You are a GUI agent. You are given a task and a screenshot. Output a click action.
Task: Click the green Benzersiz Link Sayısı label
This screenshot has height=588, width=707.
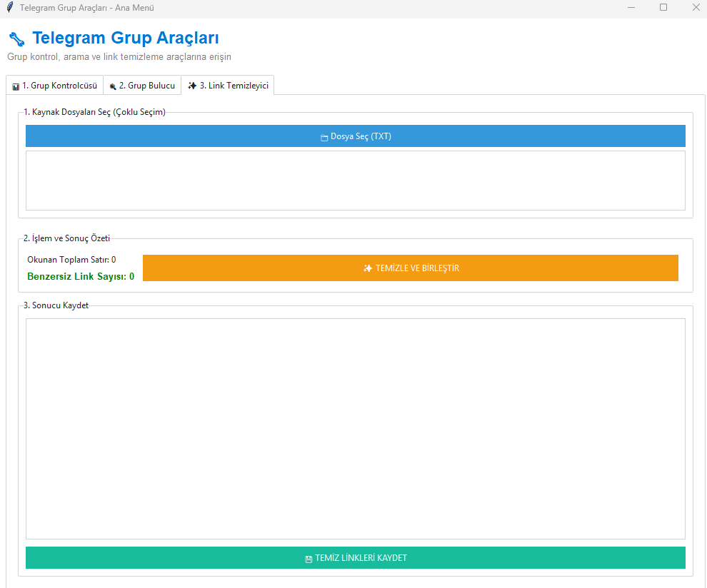[x=81, y=276]
